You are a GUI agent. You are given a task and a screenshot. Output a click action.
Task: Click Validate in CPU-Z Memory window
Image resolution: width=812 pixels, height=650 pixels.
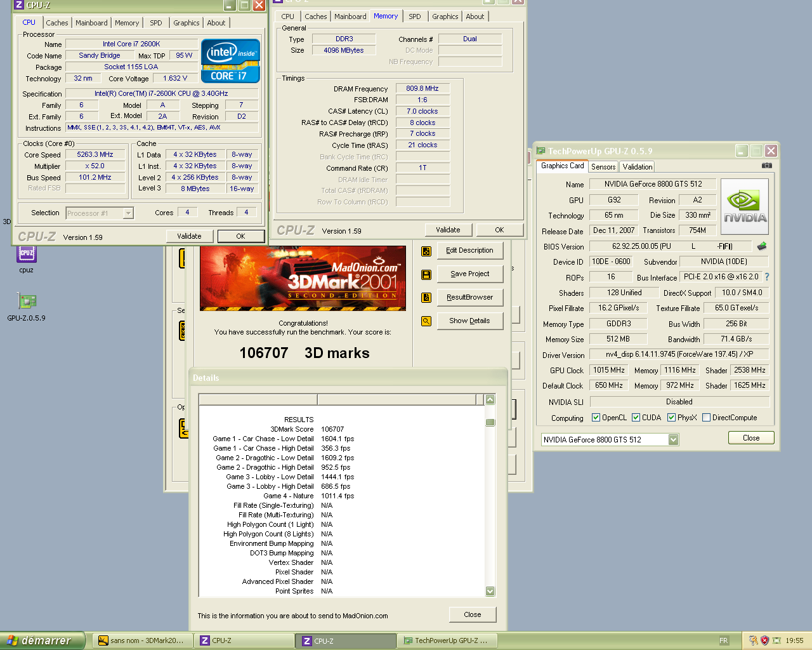point(448,230)
